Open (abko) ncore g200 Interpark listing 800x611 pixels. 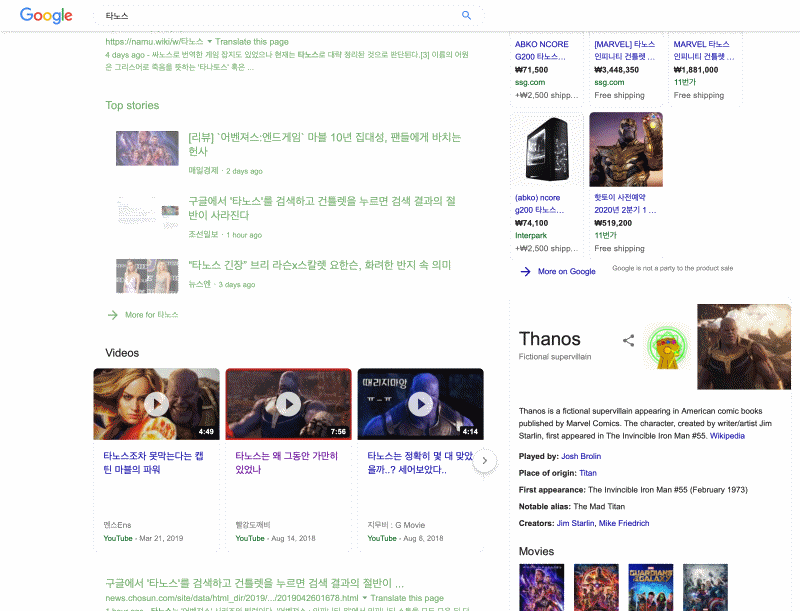[x=539, y=204]
